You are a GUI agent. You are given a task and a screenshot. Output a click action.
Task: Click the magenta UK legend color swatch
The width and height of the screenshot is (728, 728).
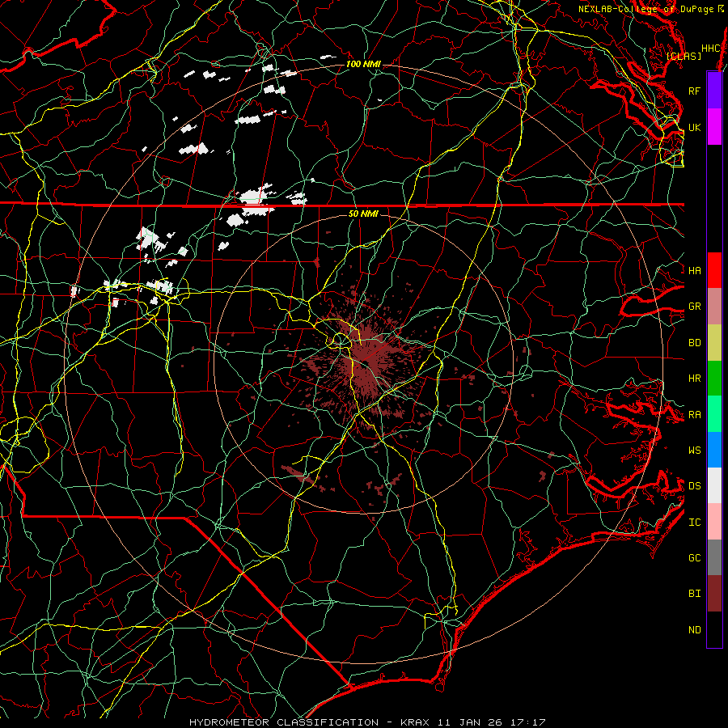[x=714, y=127]
